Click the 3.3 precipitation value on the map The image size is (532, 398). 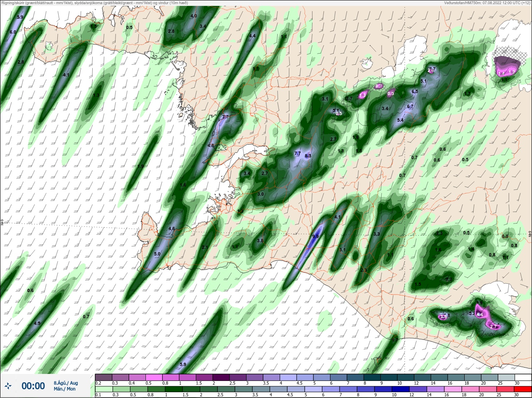point(377,234)
